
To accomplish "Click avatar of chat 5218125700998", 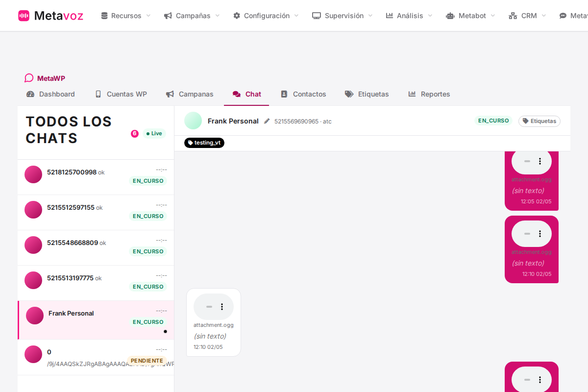I will (33, 174).
